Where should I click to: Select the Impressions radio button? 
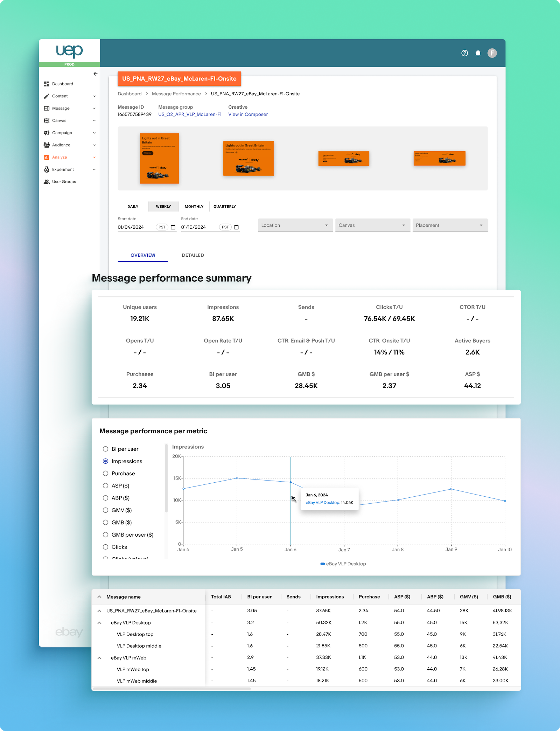click(x=105, y=461)
